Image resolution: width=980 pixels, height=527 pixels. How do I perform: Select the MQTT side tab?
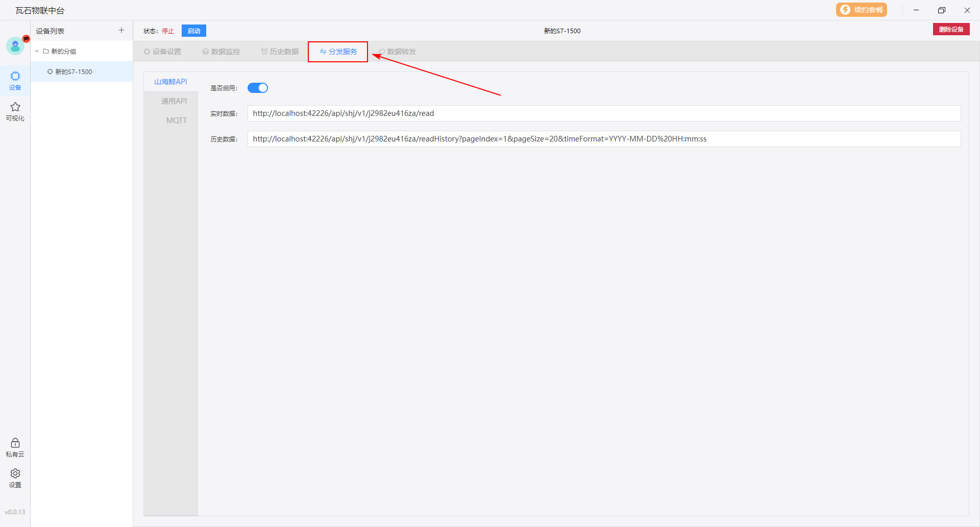point(176,121)
